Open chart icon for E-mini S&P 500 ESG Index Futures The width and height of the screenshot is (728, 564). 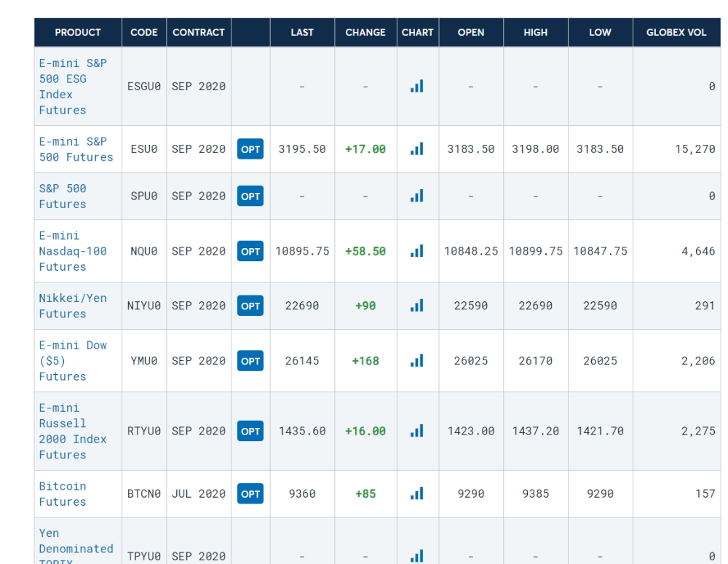click(x=417, y=87)
